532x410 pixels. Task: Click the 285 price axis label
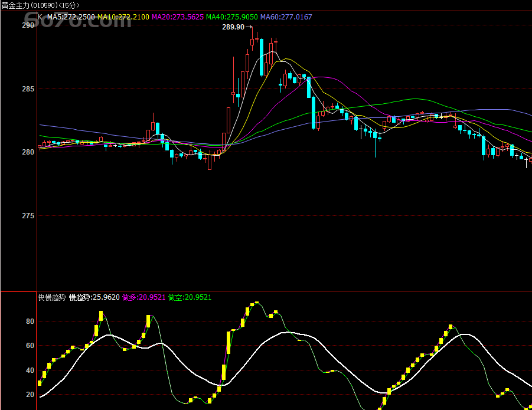click(x=28, y=89)
